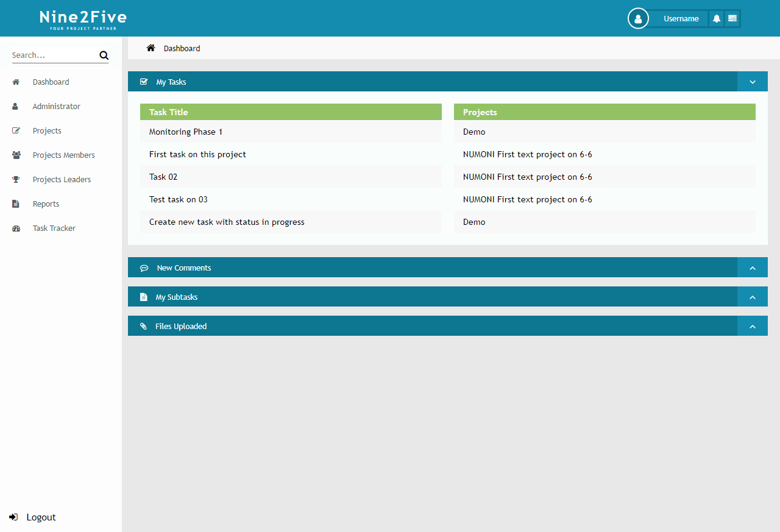Click the Reports document icon
The width and height of the screenshot is (780, 532).
coord(16,204)
